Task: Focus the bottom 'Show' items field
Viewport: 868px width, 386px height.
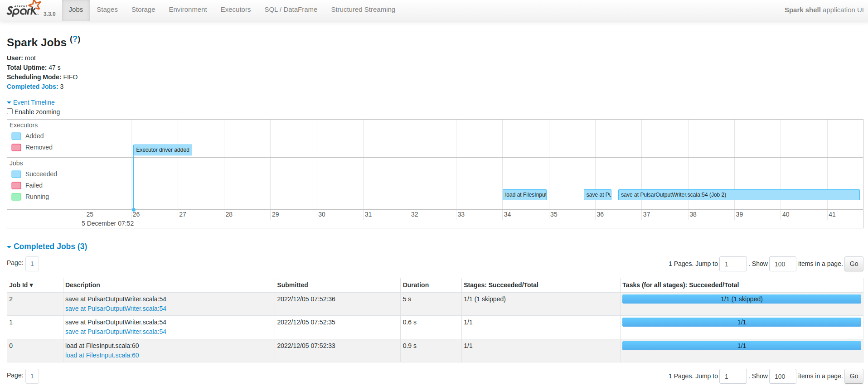Action: click(x=783, y=376)
